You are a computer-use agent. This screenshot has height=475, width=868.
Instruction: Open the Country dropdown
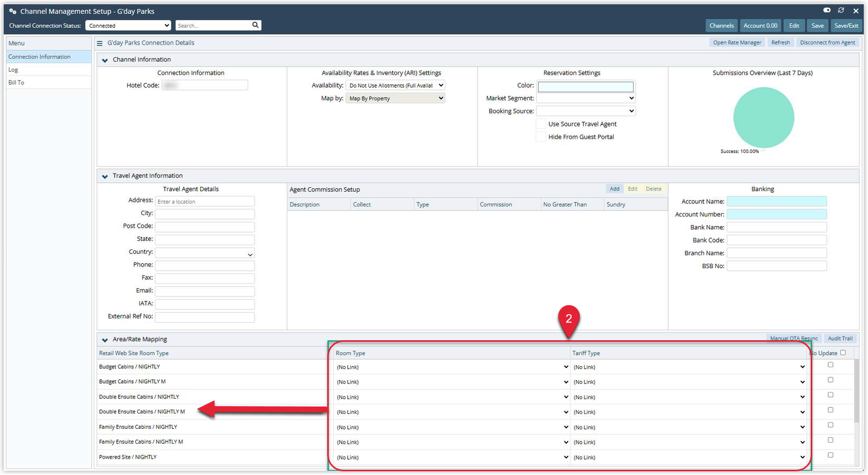(x=205, y=253)
